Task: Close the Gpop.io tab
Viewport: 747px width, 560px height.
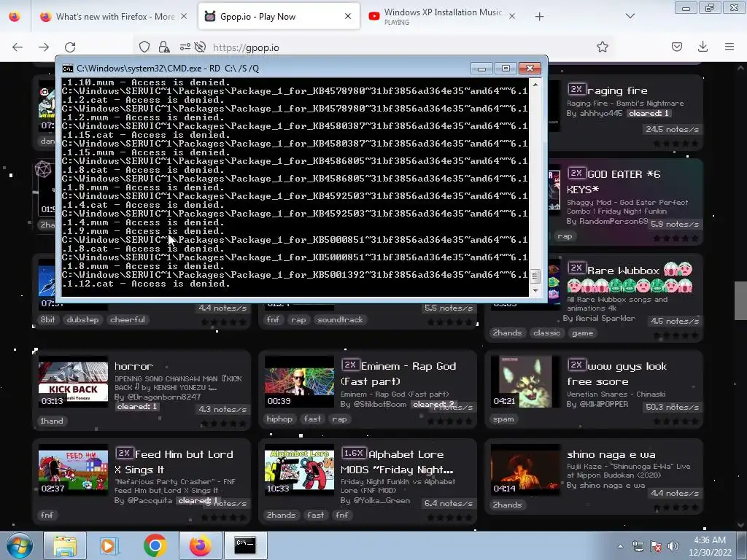Action: pyautogui.click(x=348, y=17)
